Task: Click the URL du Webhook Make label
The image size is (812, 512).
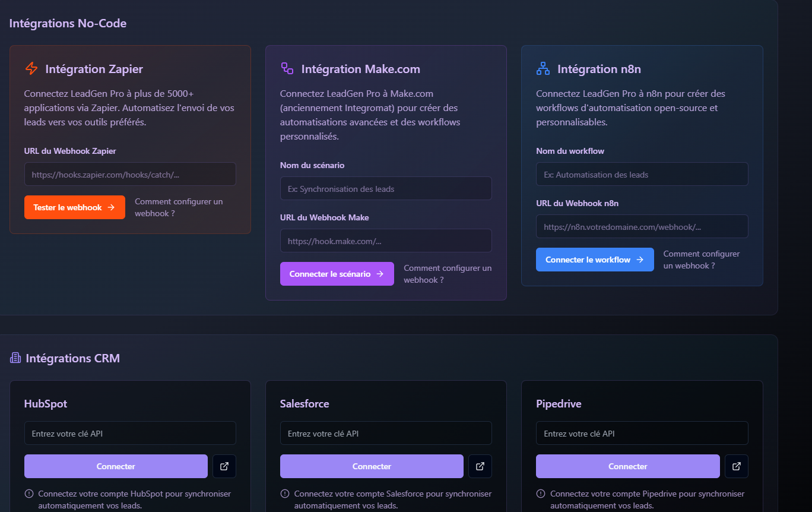Action: coord(325,217)
